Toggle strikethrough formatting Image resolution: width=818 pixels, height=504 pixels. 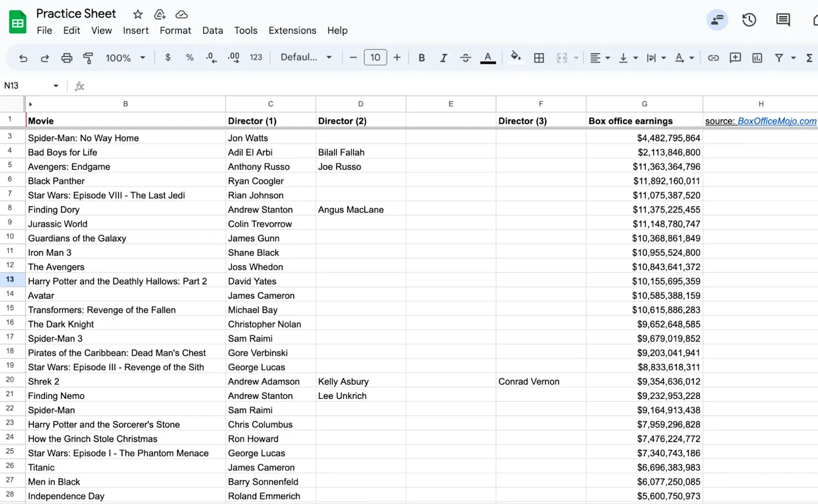pyautogui.click(x=465, y=58)
